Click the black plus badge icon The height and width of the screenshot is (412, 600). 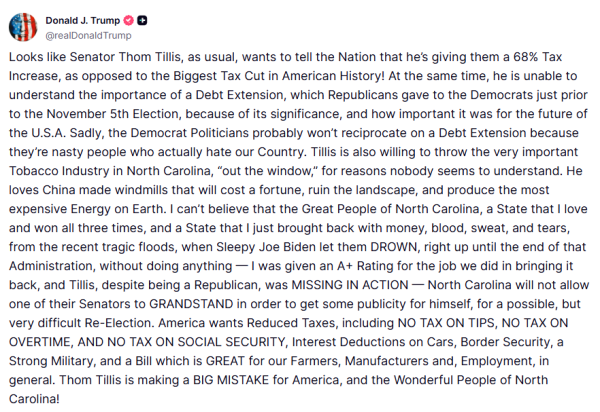pyautogui.click(x=142, y=20)
